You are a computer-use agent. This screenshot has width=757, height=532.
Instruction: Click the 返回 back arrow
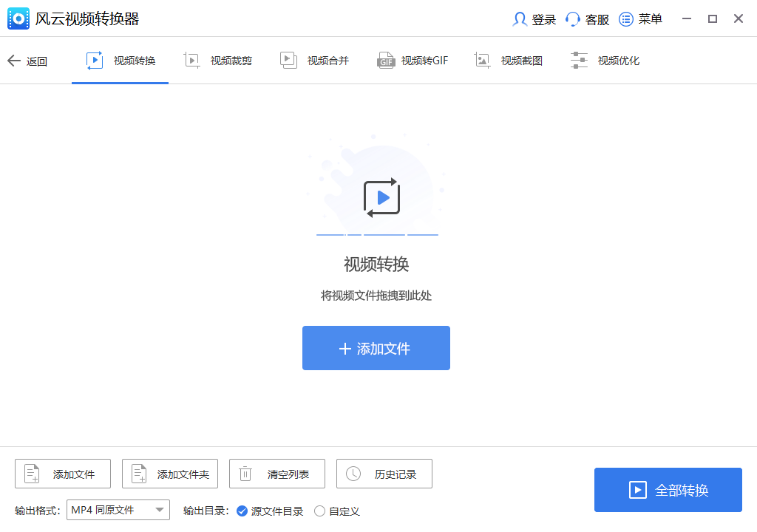tap(28, 61)
